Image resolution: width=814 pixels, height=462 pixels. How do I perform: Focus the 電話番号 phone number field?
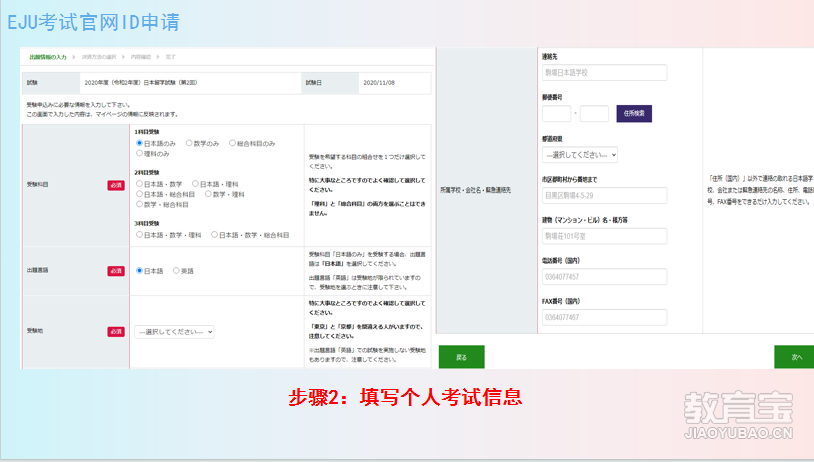pyautogui.click(x=604, y=277)
